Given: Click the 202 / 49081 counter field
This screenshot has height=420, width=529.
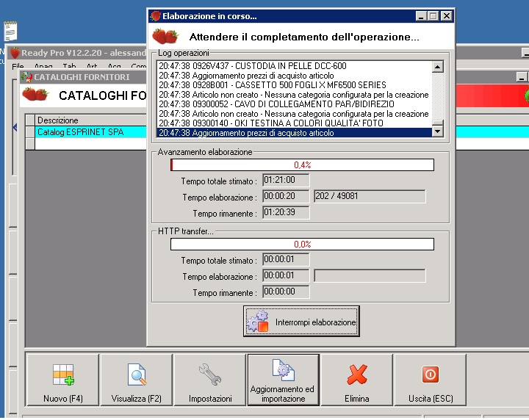Looking at the screenshot, I should [370, 196].
